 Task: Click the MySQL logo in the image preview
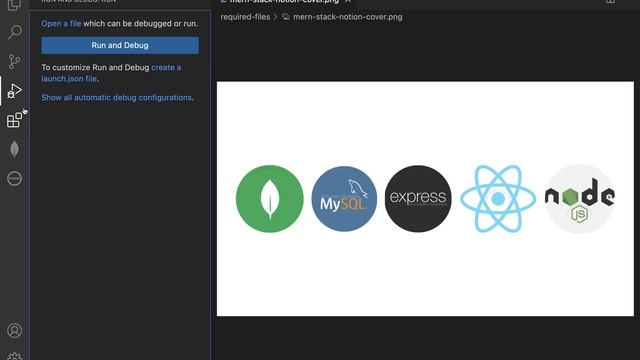pyautogui.click(x=344, y=199)
